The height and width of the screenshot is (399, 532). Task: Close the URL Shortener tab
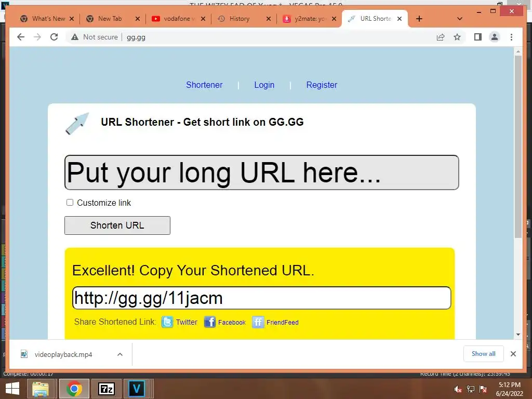point(400,19)
